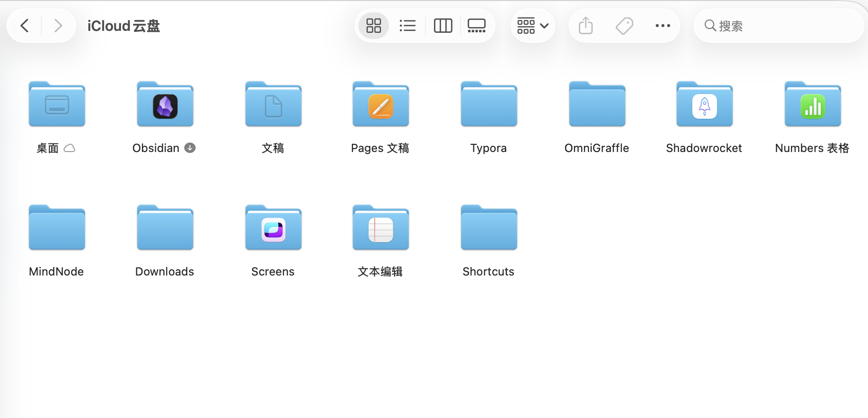Open the group-by options dropdown

pos(533,26)
